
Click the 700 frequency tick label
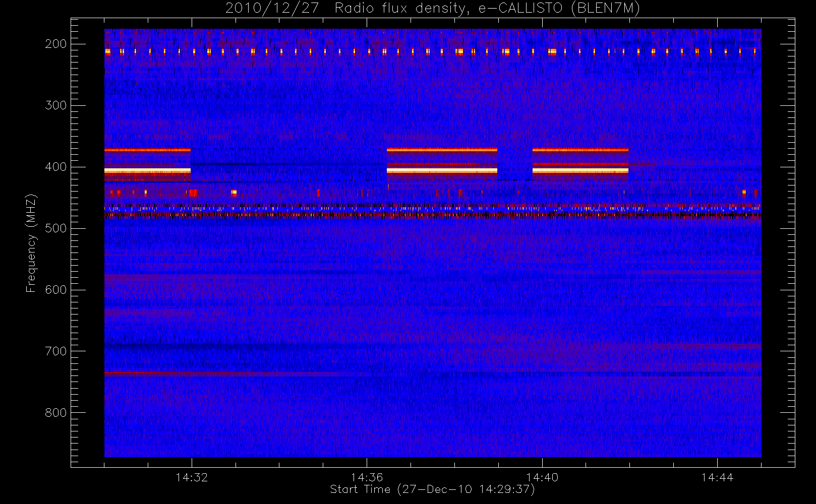click(x=56, y=351)
